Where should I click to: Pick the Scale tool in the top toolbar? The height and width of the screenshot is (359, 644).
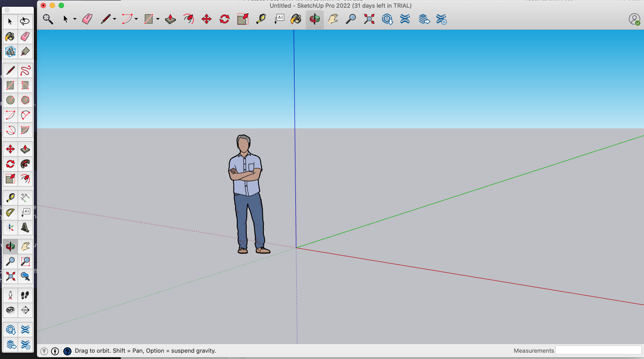(x=243, y=19)
